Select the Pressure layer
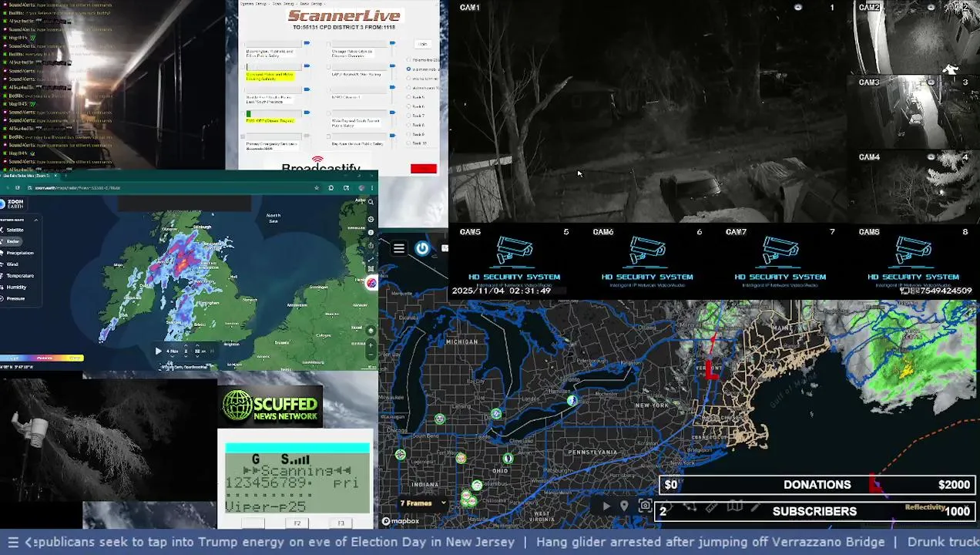Viewport: 980px width, 555px height. [x=13, y=298]
